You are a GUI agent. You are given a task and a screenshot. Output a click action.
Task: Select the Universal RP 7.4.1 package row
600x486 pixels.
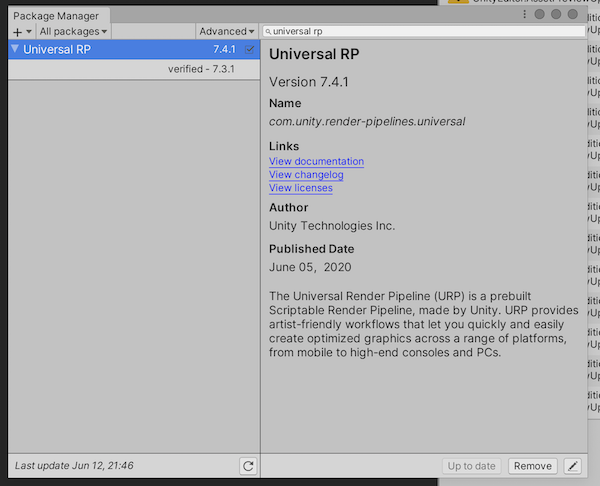(134, 49)
